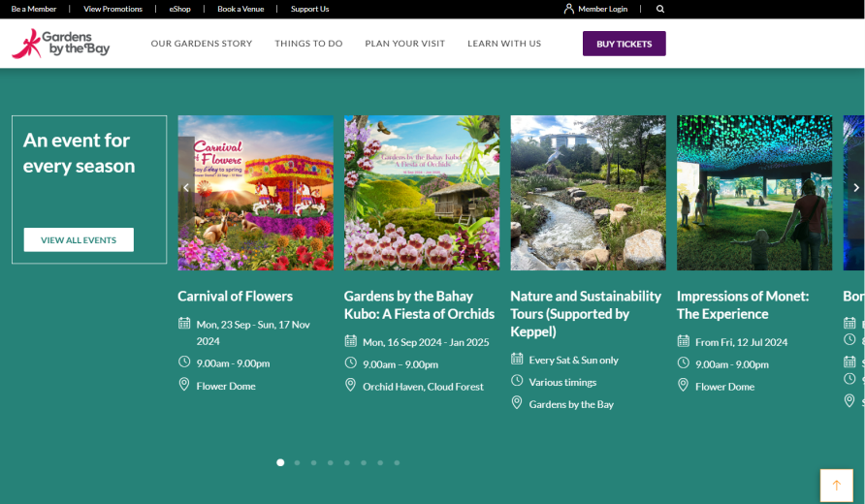Open the Carnival of Flowers title link
Image resolution: width=865 pixels, height=504 pixels.
[x=235, y=297]
